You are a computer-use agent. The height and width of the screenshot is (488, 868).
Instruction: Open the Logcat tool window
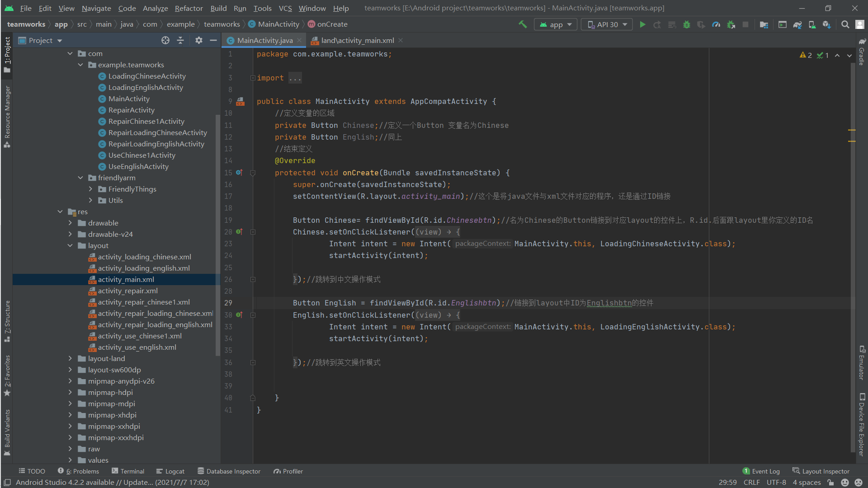coord(170,471)
